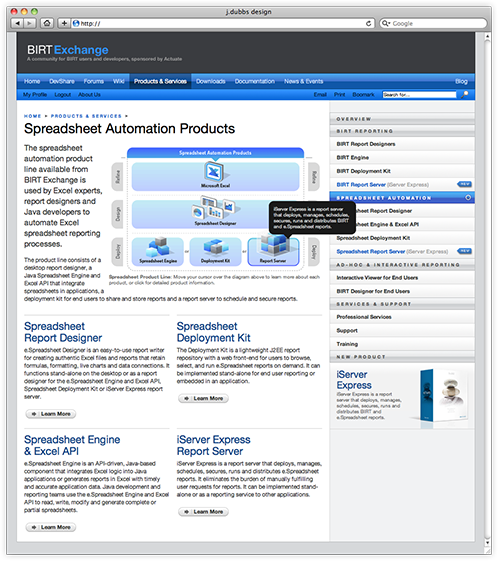Screen dimensions: 498x561
Task: Open the News & Events tab
Action: (x=303, y=81)
